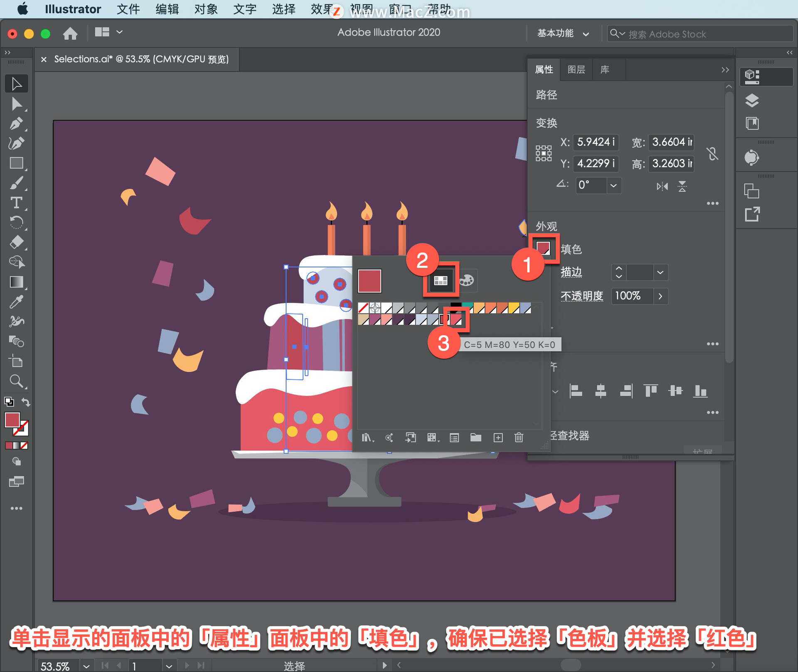Image resolution: width=798 pixels, height=672 pixels.
Task: Open 基本功能 workspace dropdown
Action: [x=563, y=33]
